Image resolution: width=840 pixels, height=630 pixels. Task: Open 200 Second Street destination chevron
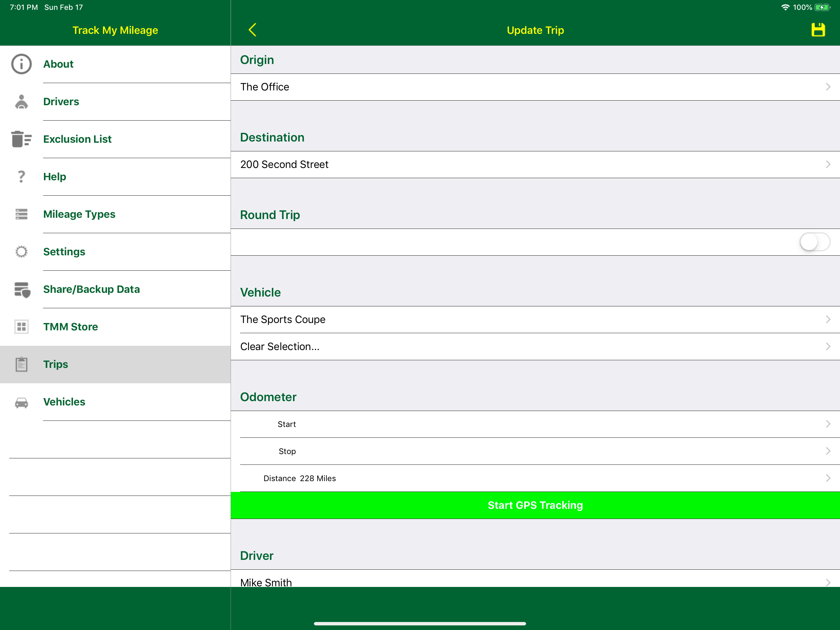828,165
